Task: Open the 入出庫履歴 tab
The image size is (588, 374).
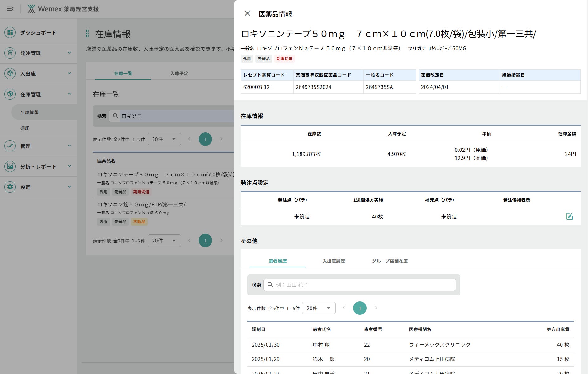Action: click(x=334, y=261)
